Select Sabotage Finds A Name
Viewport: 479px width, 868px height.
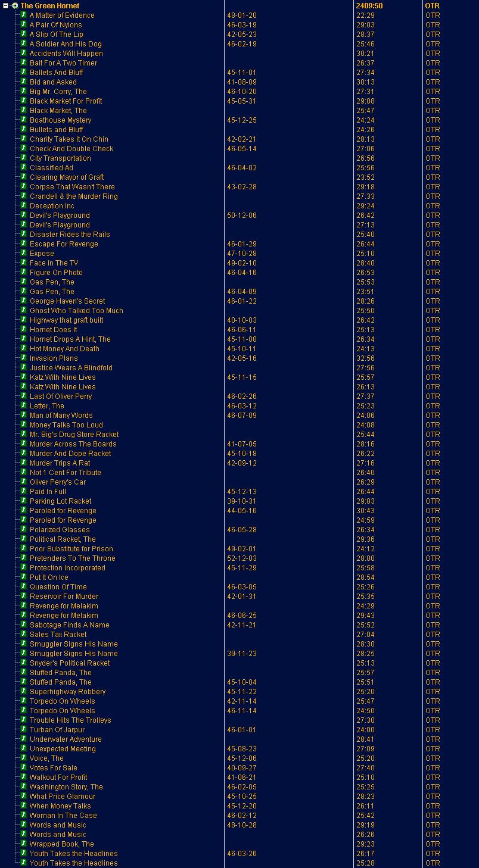tap(70, 625)
